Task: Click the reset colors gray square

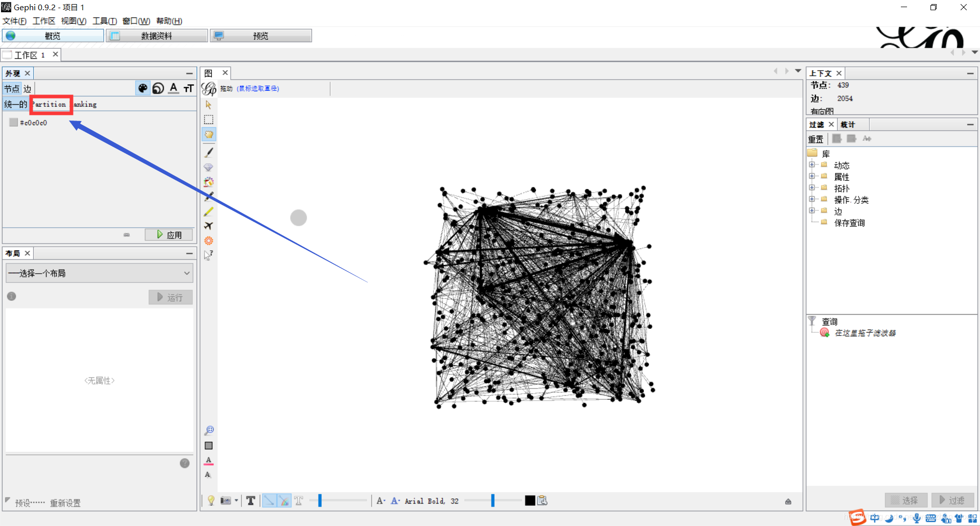Action: 208,446
